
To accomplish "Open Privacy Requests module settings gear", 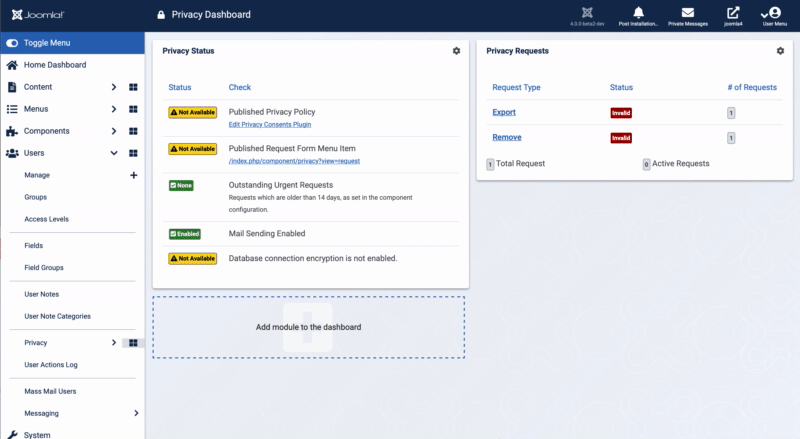I will tap(780, 51).
